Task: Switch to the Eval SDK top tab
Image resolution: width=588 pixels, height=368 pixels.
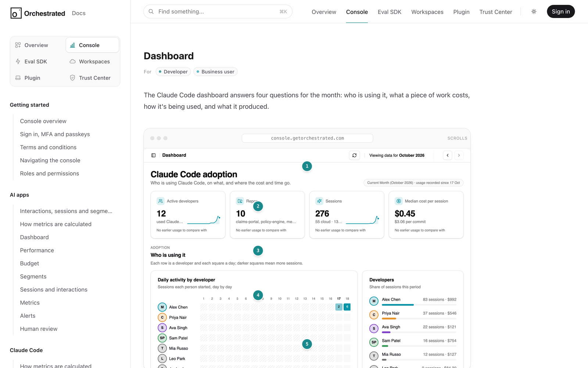Action: (390, 12)
